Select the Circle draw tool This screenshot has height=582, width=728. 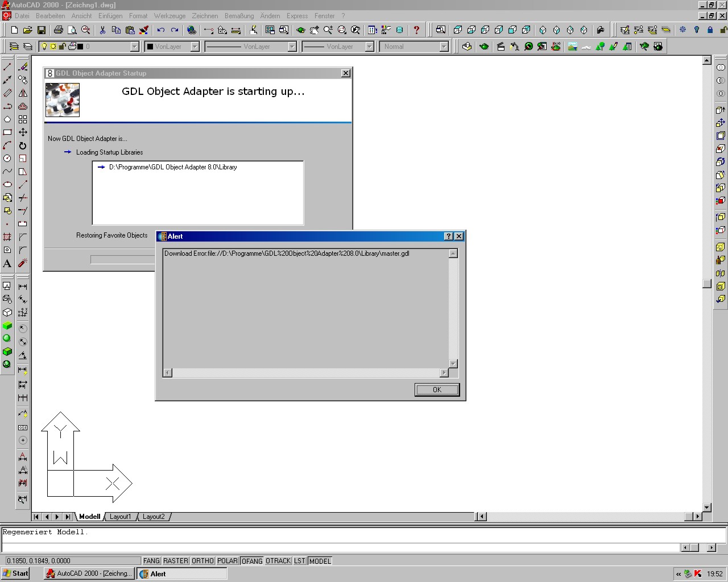[x=7, y=159]
